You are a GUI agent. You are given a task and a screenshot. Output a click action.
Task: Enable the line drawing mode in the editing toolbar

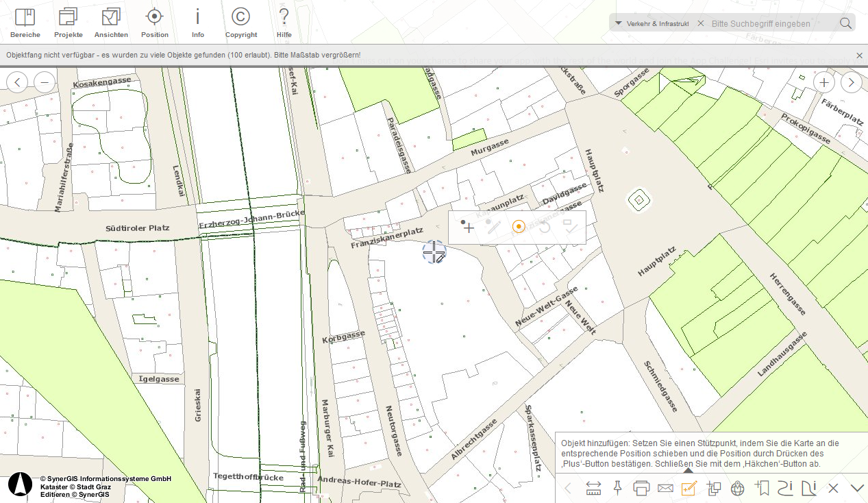[493, 227]
